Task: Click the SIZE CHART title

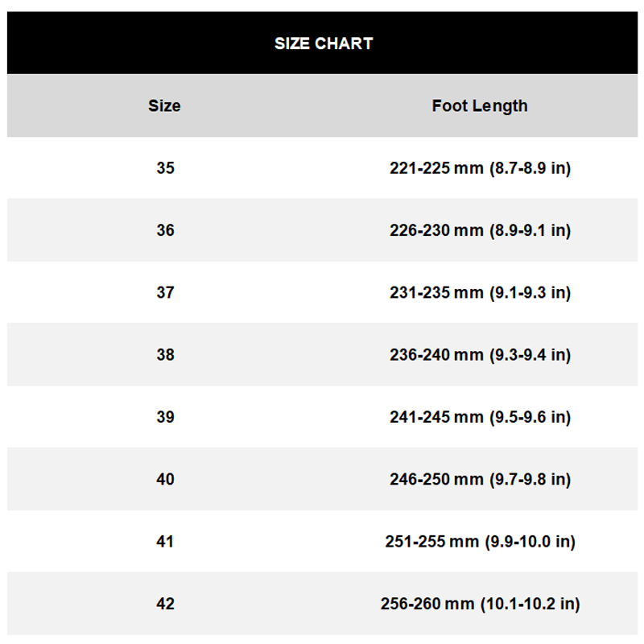Action: tap(324, 43)
